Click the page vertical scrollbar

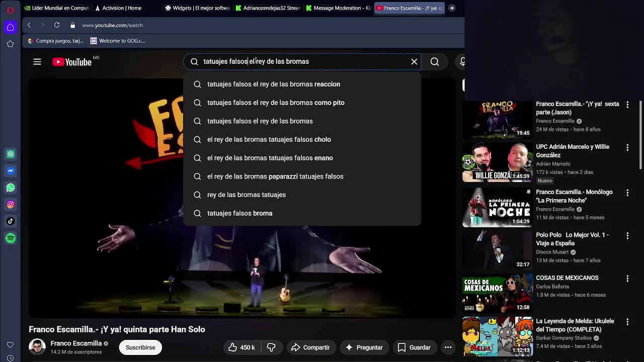tap(640, 136)
